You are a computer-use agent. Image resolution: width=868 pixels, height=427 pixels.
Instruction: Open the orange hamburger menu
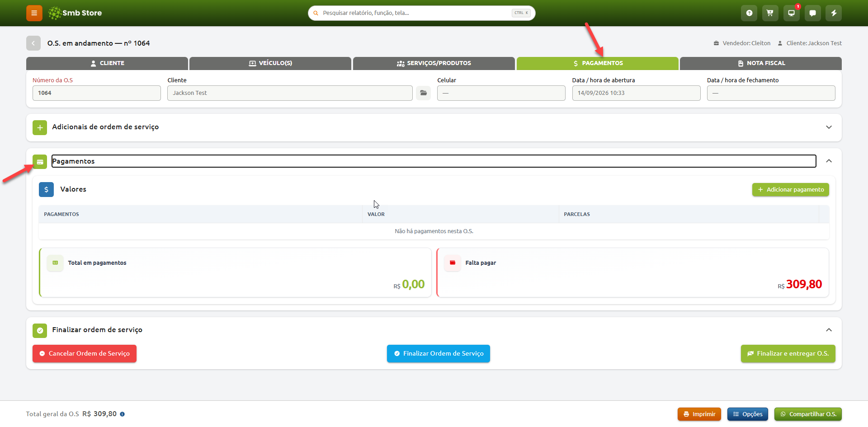pos(34,13)
